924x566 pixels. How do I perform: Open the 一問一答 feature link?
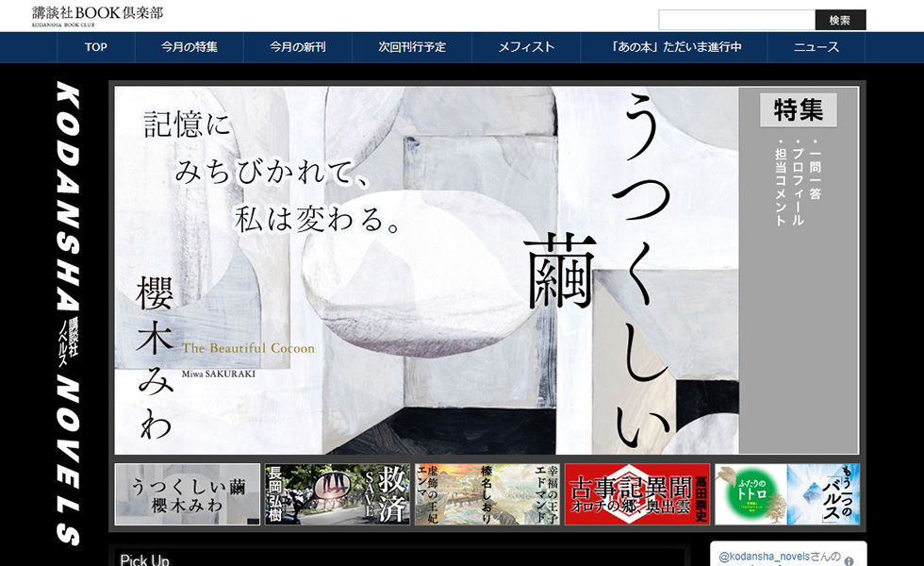click(x=815, y=169)
